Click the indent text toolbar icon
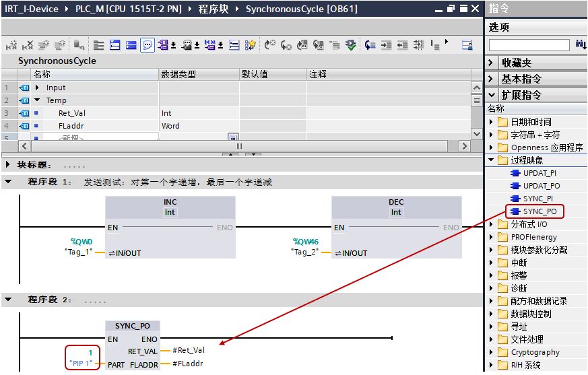 pos(386,45)
